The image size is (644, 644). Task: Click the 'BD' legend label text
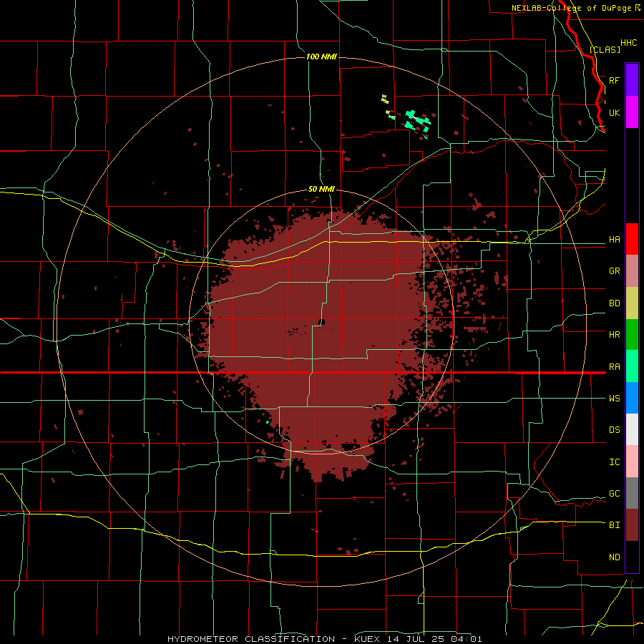(x=614, y=303)
